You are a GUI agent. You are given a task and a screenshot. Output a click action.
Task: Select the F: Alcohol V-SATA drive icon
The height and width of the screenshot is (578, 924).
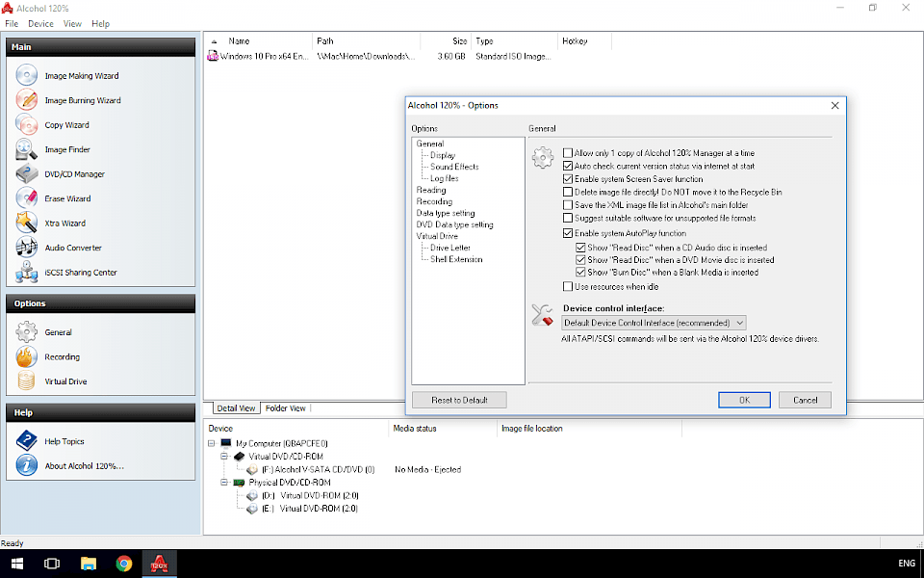click(x=252, y=470)
